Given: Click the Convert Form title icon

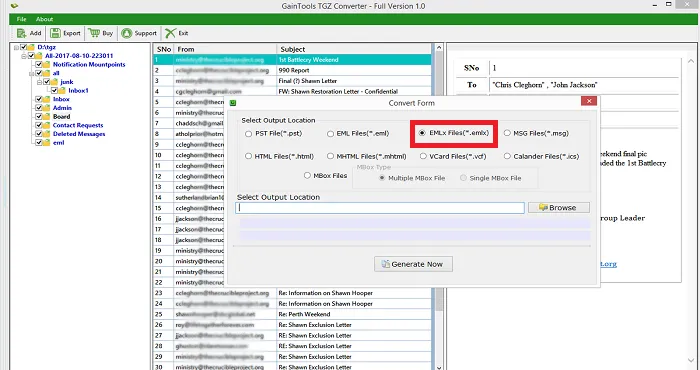Looking at the screenshot, I should pyautogui.click(x=233, y=103).
